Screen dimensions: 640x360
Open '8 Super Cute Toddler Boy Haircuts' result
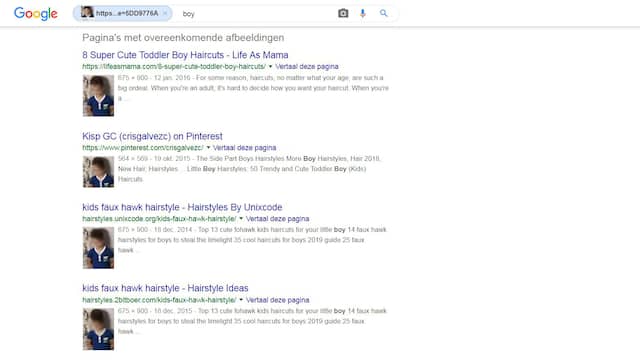point(185,55)
